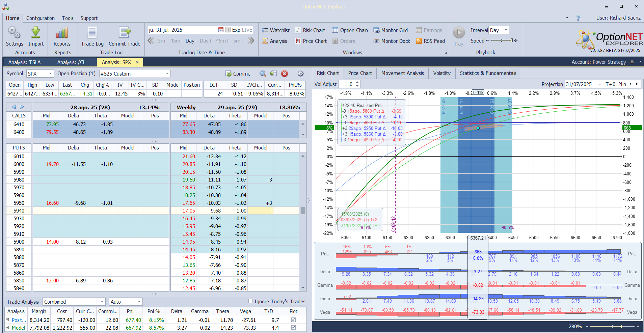Click the 2Ln projection option
644x333 pixels.
tap(622, 84)
